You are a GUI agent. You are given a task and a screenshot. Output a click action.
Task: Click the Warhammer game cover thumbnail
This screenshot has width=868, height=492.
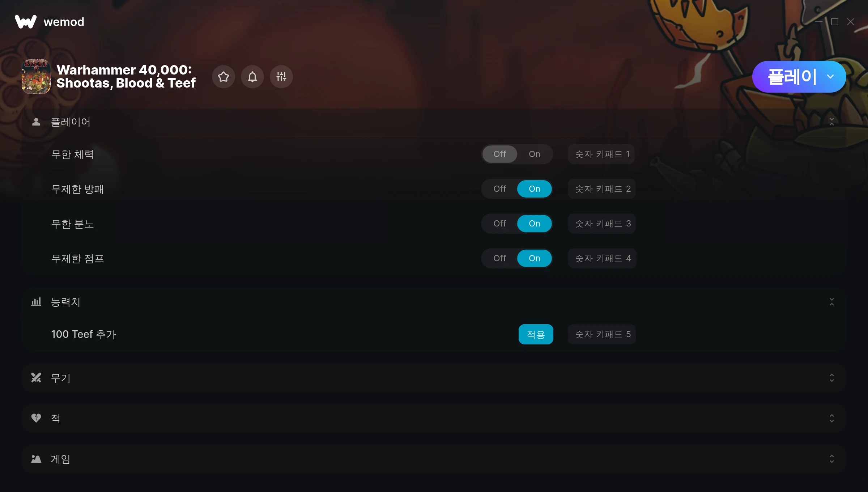pos(36,77)
